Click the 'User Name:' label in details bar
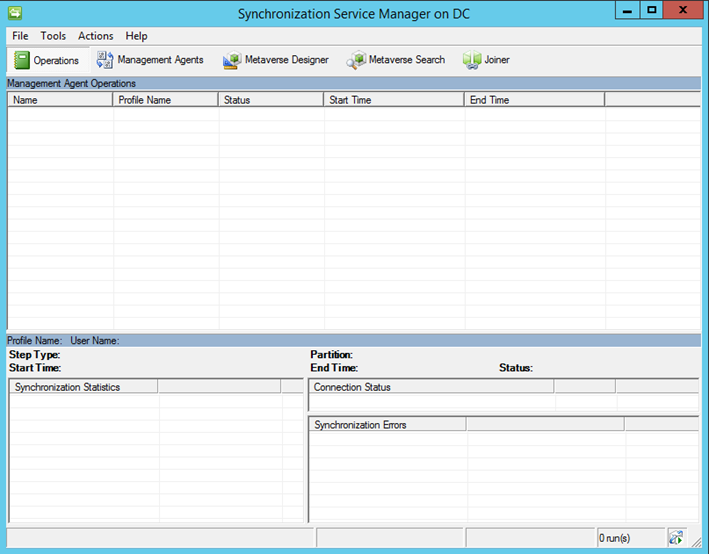Screen dimensions: 709x554 [x=95, y=341]
